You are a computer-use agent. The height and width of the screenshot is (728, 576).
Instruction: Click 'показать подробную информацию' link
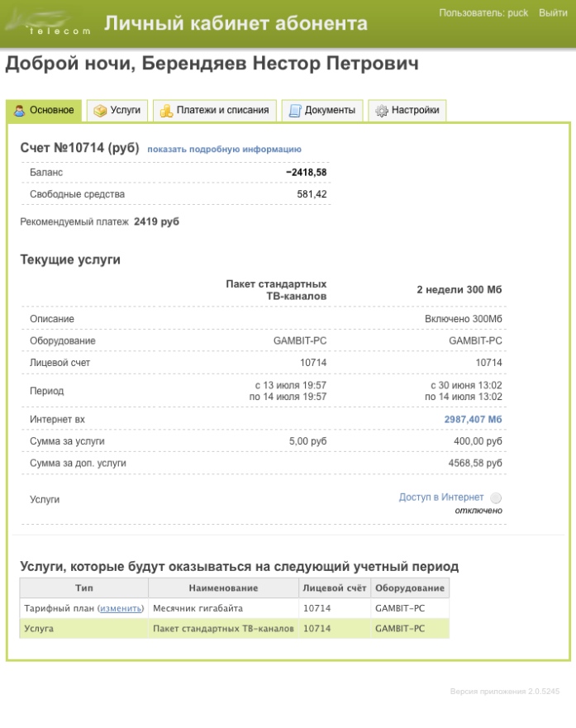[224, 150]
